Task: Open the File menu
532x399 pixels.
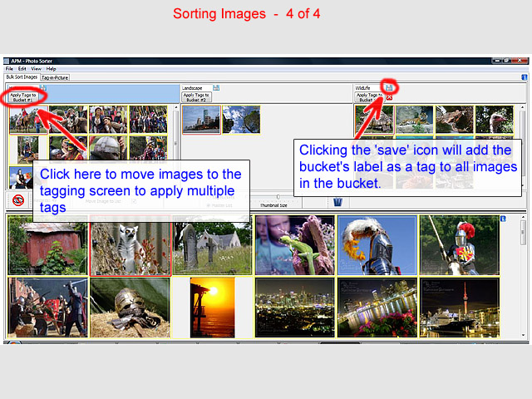Action: pos(9,69)
